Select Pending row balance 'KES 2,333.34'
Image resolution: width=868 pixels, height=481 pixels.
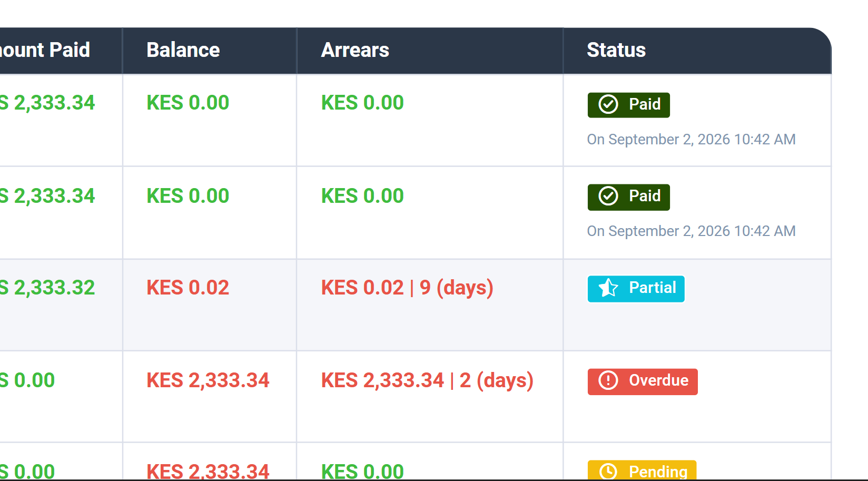click(x=208, y=471)
